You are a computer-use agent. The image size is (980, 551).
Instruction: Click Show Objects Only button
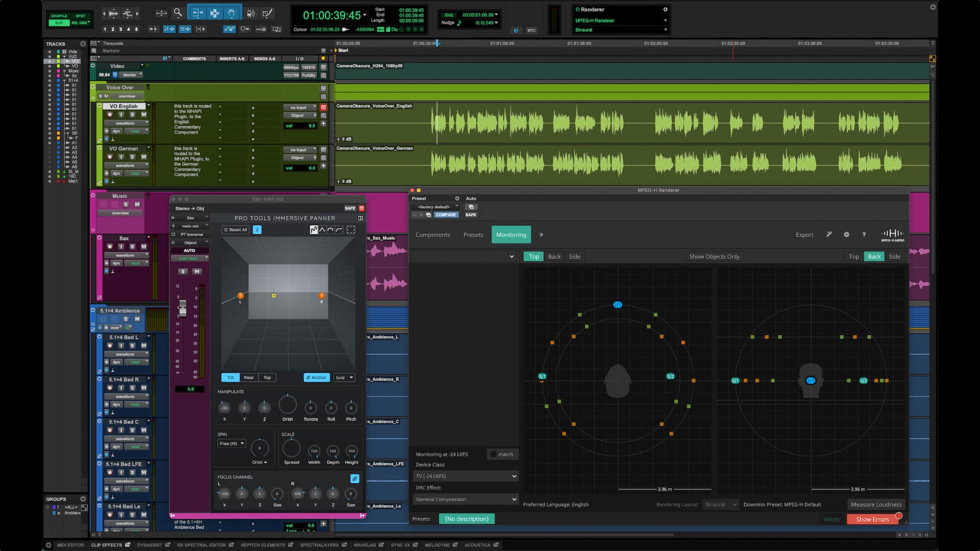click(x=714, y=257)
